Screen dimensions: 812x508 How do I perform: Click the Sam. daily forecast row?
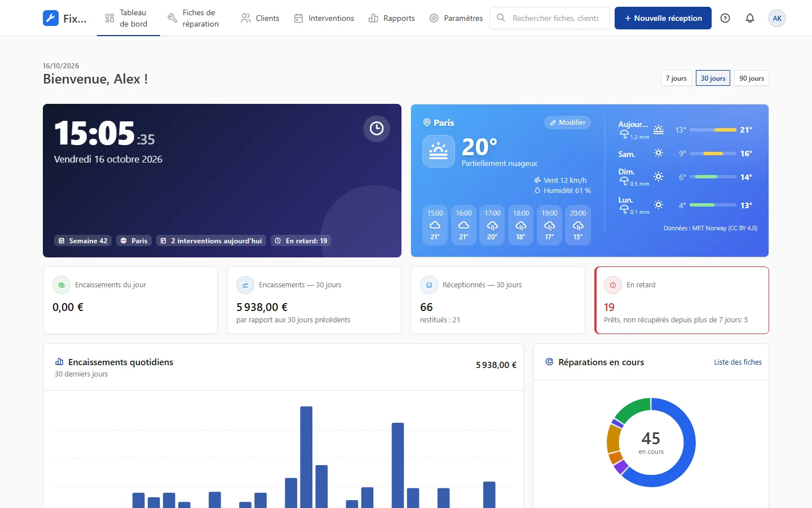[685, 154]
